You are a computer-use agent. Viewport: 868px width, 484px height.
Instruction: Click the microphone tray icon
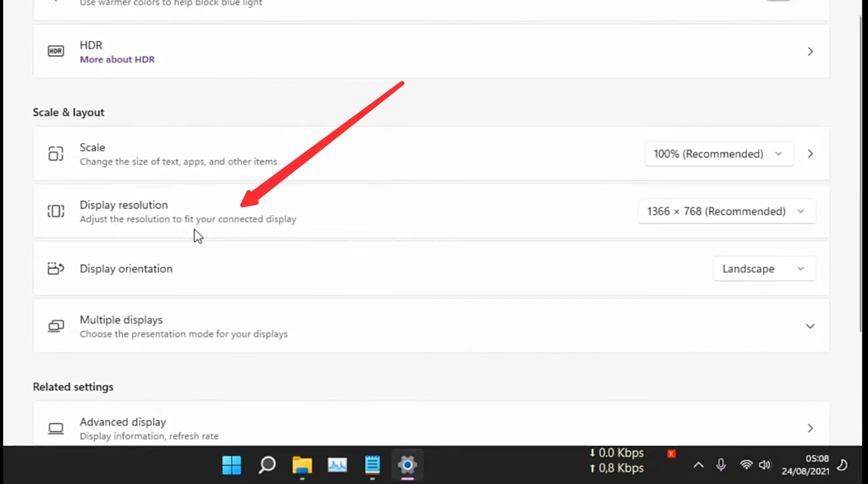tap(721, 465)
